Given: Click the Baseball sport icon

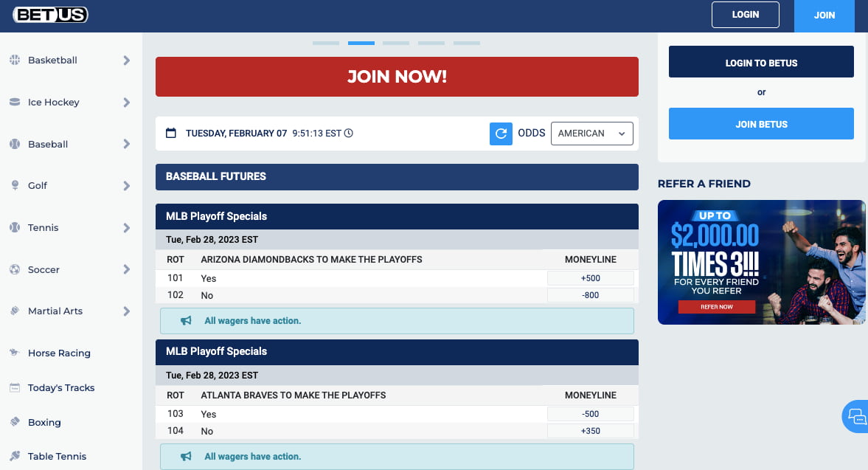Looking at the screenshot, I should [15, 144].
